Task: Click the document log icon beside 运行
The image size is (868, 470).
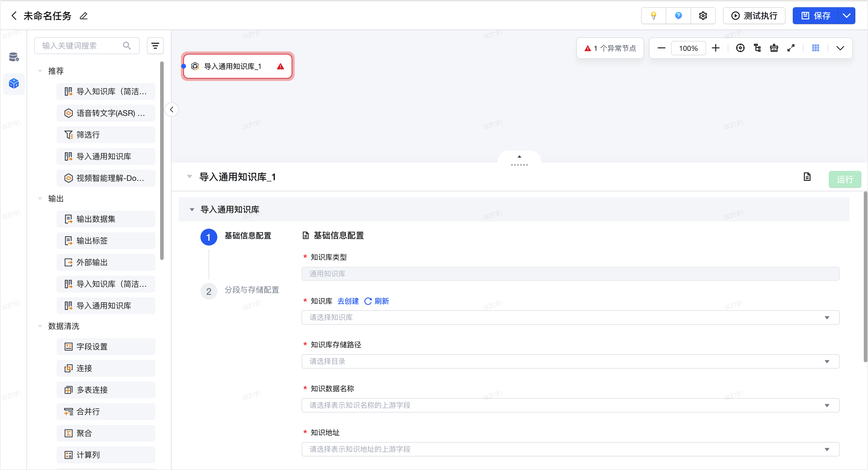Action: pyautogui.click(x=807, y=177)
